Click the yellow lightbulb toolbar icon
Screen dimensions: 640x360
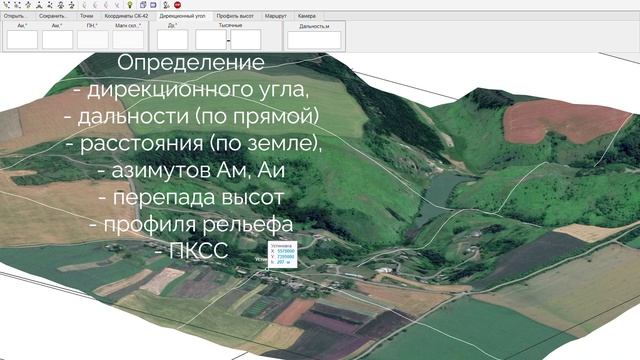click(x=130, y=5)
